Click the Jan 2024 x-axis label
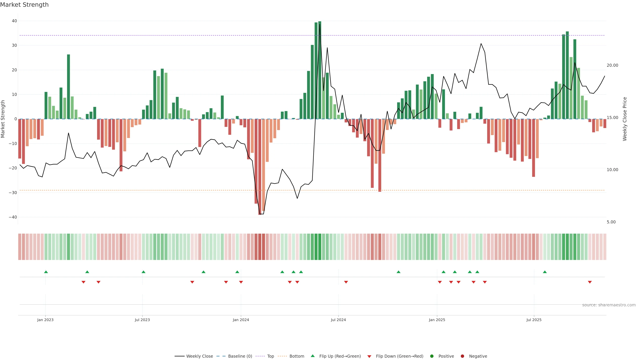 pyautogui.click(x=241, y=320)
